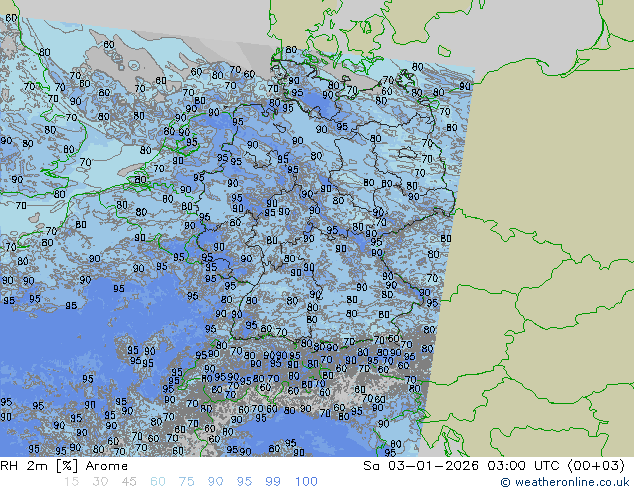The height and width of the screenshot is (490, 634).
Task: Click the '(00+03)' forecast offset label
Action: click(590, 466)
